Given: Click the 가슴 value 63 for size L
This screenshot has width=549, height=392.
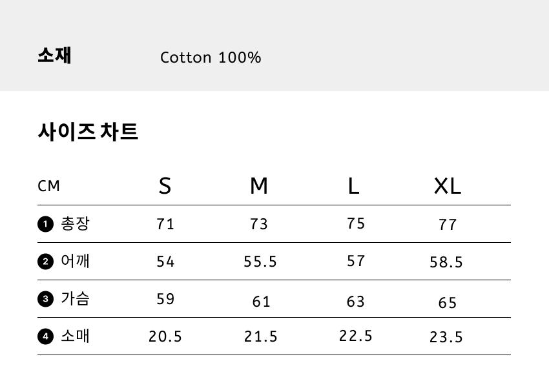Looking at the screenshot, I should click(355, 302).
